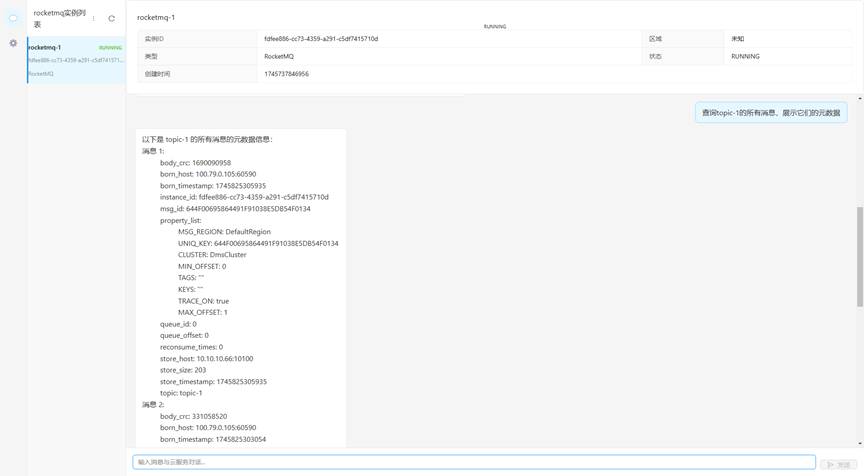The width and height of the screenshot is (864, 476).
Task: Open the settings gear sidebar icon
Action: click(13, 43)
